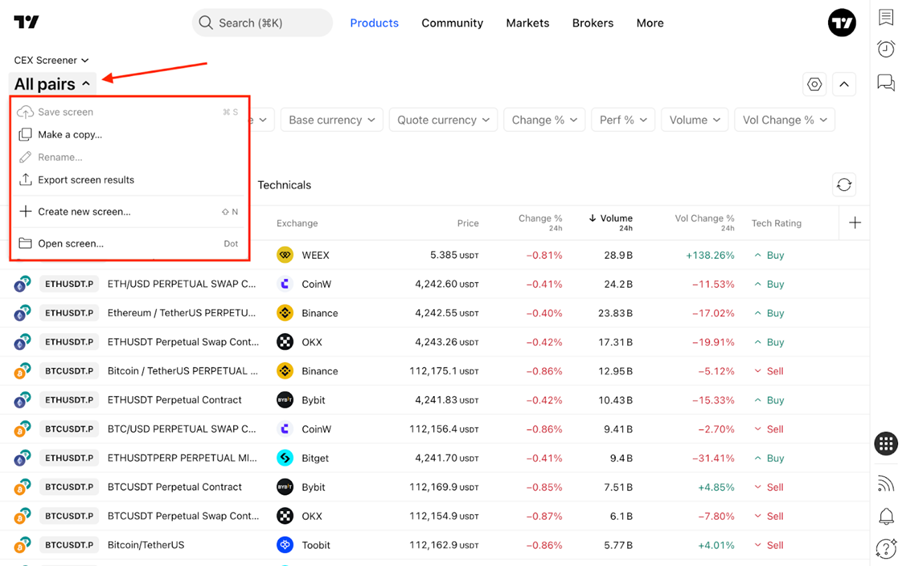Open the user profile avatar

click(x=842, y=23)
